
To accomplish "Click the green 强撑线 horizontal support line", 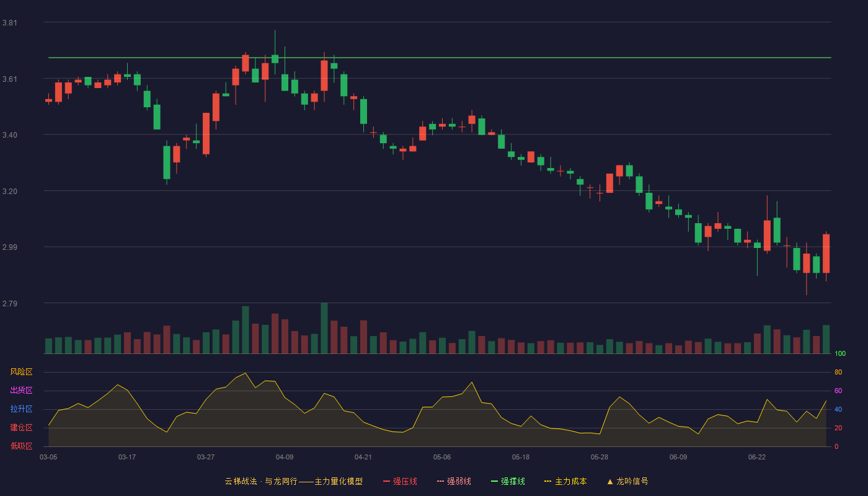I will pos(440,58).
